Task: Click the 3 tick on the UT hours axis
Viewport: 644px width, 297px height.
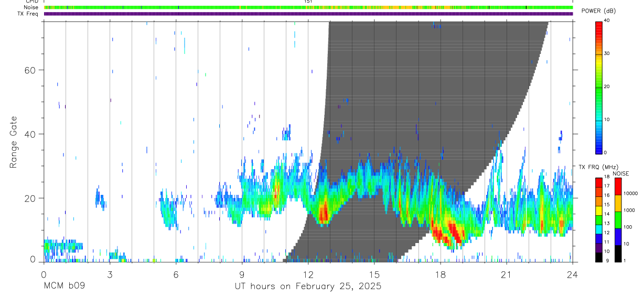Action: [110, 274]
